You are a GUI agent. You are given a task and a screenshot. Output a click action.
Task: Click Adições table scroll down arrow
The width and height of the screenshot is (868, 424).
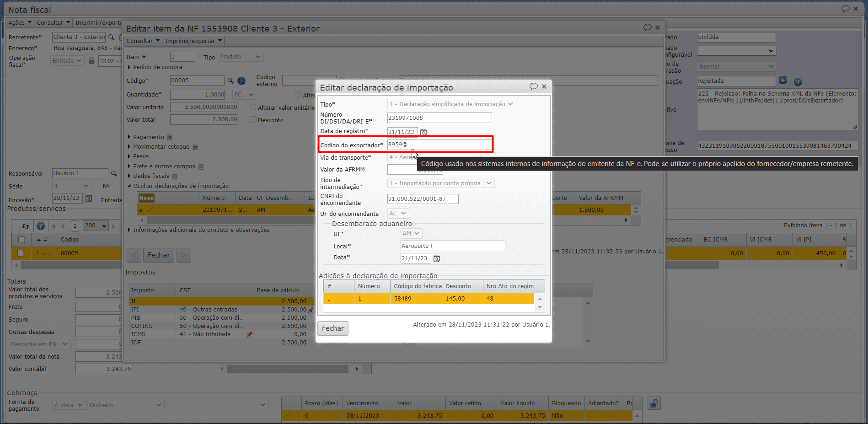pyautogui.click(x=540, y=307)
